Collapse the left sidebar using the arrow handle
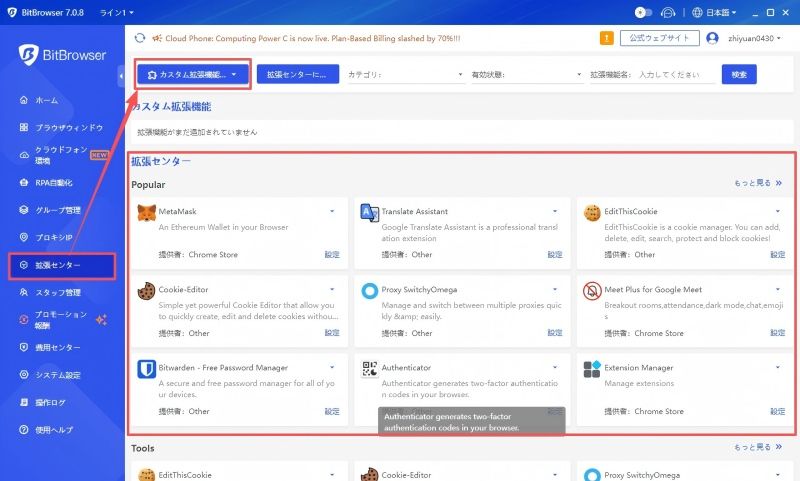 point(121,75)
